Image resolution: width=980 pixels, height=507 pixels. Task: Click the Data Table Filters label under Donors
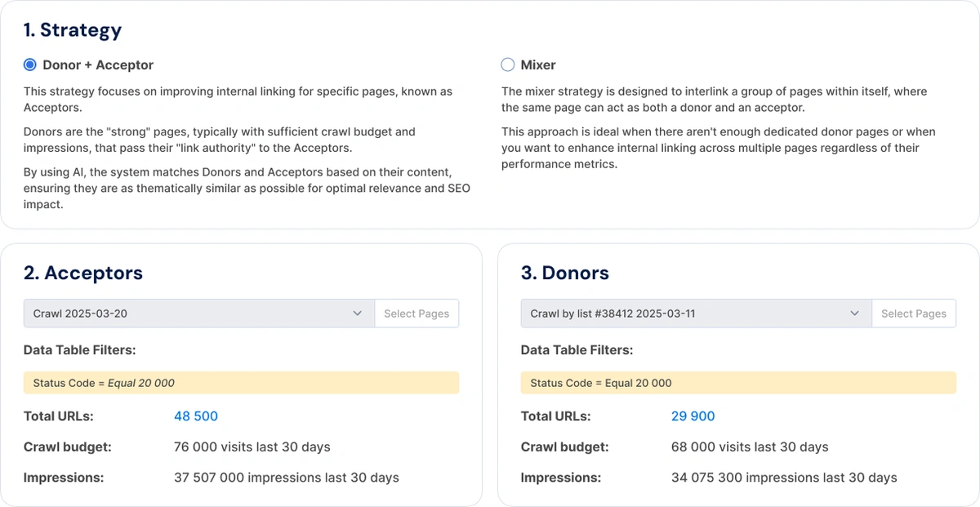577,349
